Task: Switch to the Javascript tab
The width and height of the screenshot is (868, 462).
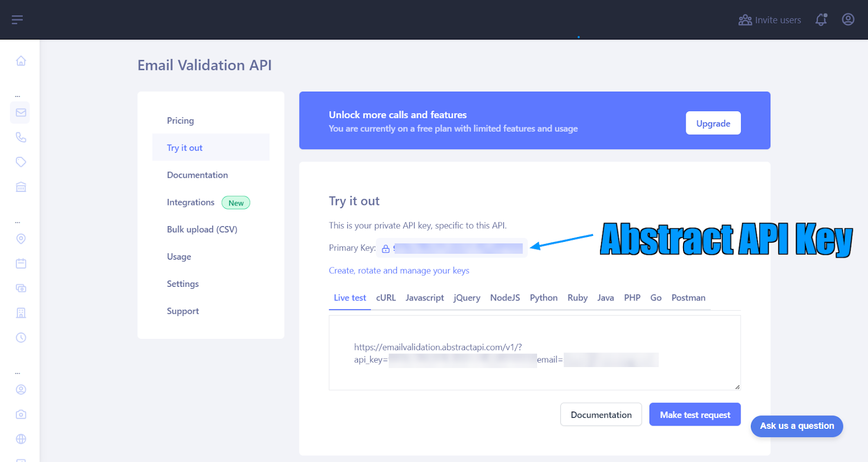Action: pos(425,298)
